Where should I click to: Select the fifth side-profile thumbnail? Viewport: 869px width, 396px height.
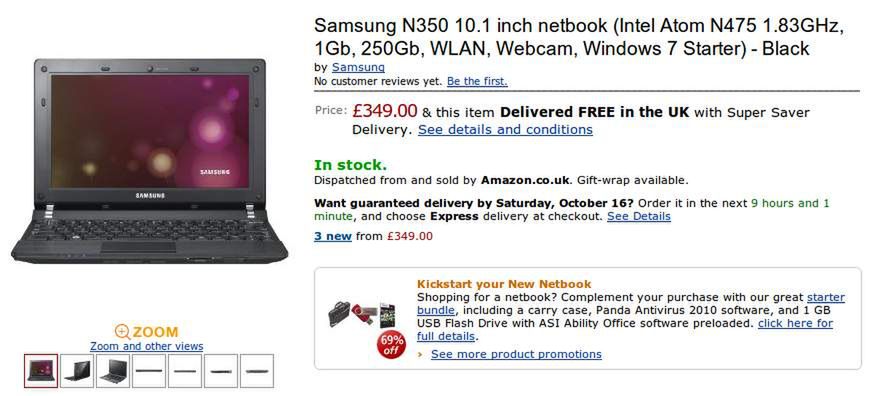point(185,371)
